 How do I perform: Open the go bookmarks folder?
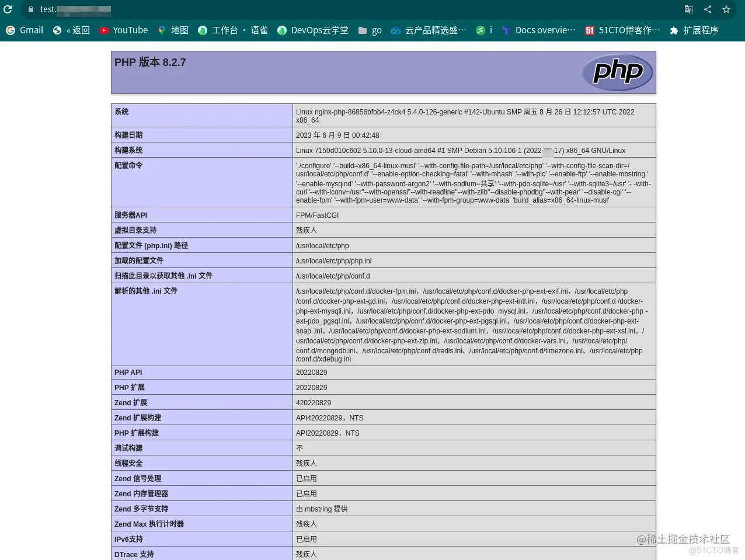[370, 30]
